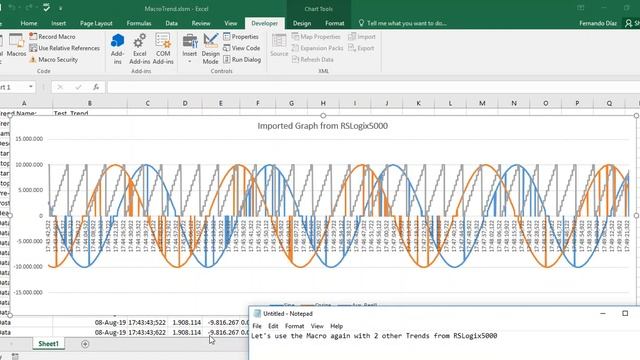The height and width of the screenshot is (360, 640).
Task: Select the Sheet1 tab
Action: (49, 344)
